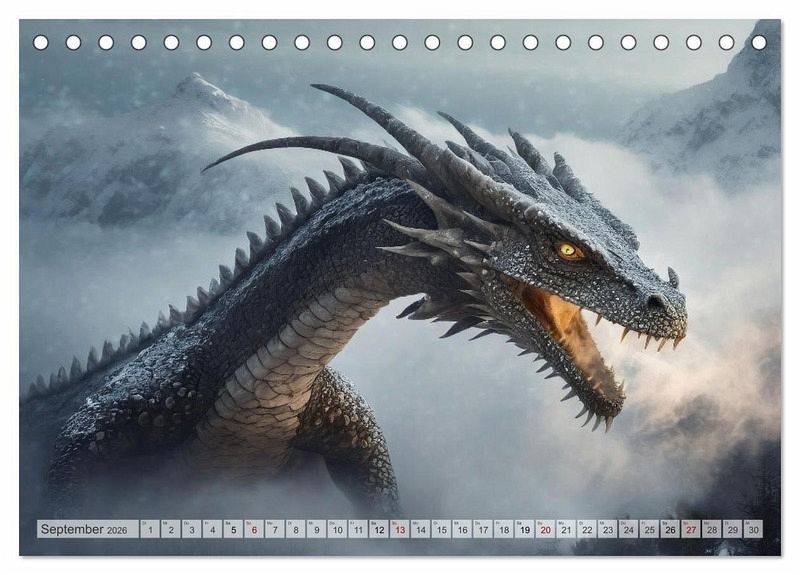Click day 23 in the date row
Screen dimensions: 800x575
point(607,529)
